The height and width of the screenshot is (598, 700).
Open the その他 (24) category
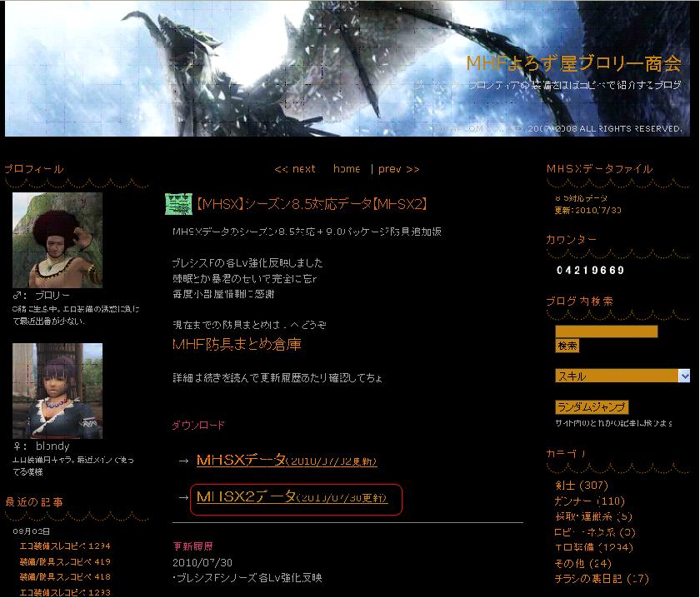click(x=582, y=563)
